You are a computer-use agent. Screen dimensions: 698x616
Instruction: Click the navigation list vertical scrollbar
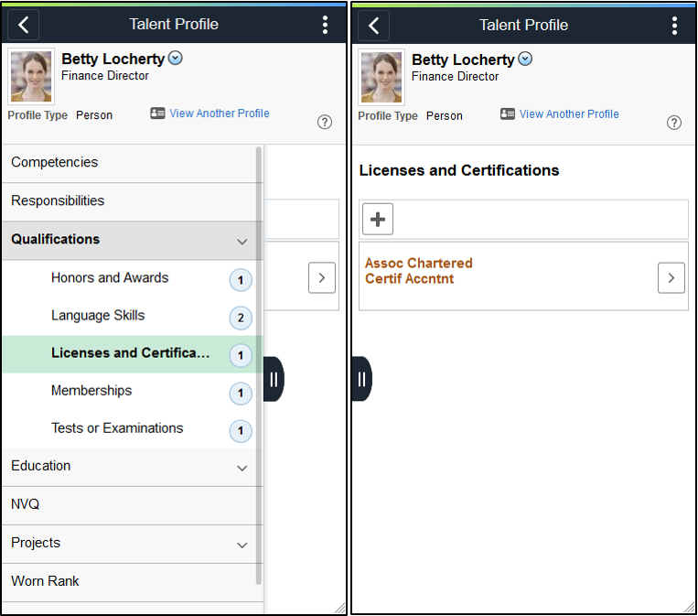(x=259, y=366)
